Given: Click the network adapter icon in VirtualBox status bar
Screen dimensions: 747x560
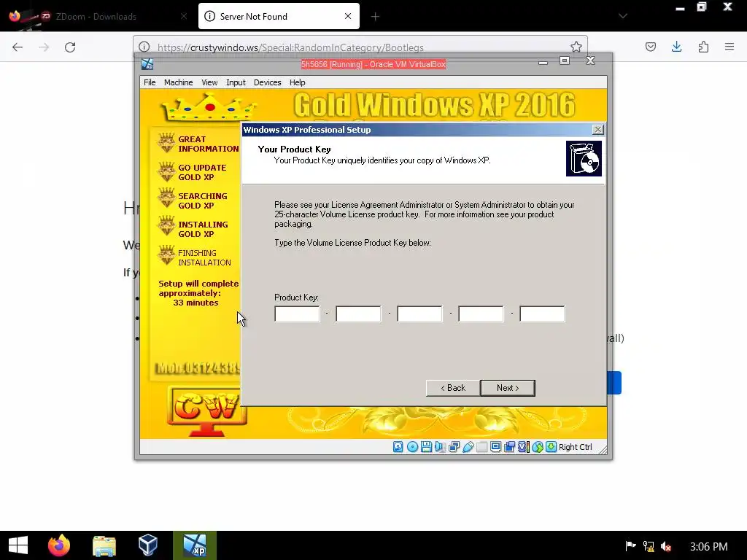Looking at the screenshot, I should 454,447.
